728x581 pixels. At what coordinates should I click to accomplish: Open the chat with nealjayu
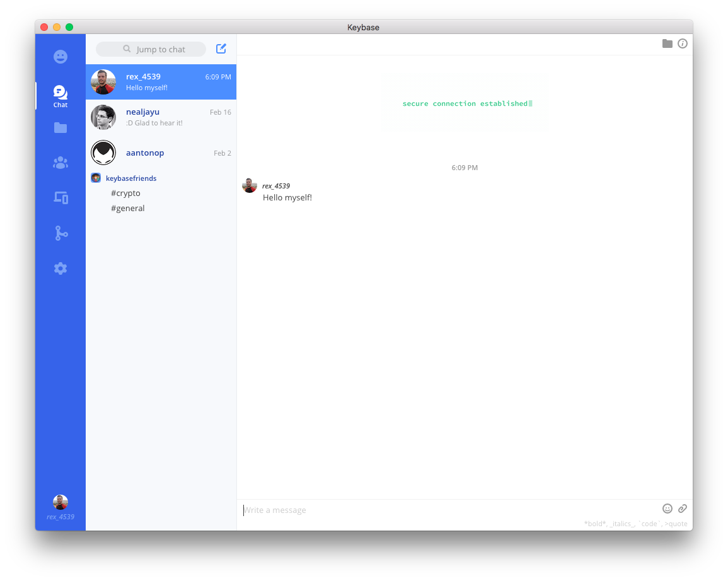(161, 117)
